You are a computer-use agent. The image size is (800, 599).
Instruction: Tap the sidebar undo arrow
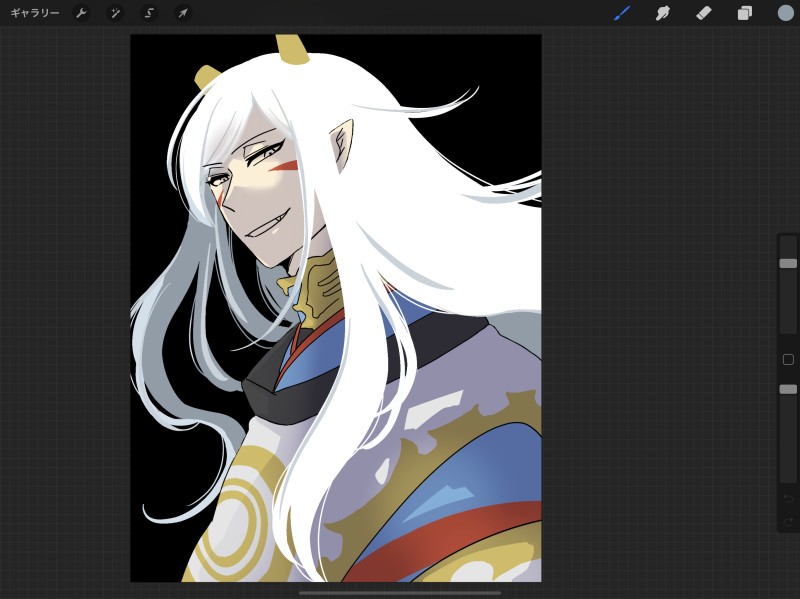coord(788,498)
